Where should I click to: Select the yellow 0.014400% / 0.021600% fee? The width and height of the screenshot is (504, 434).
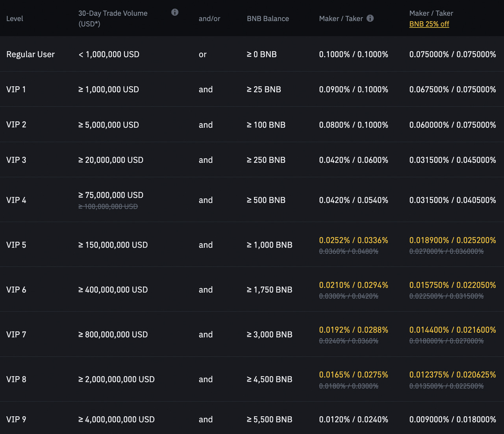(x=453, y=330)
